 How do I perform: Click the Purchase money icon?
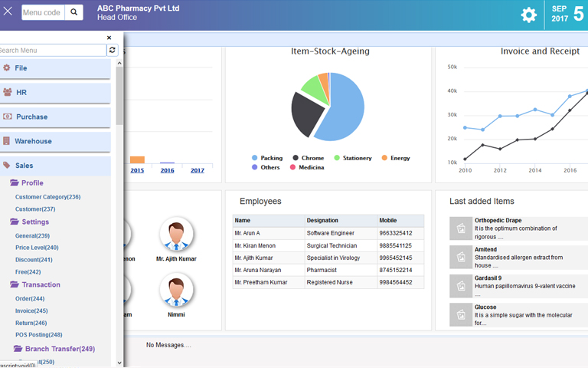[x=7, y=117]
